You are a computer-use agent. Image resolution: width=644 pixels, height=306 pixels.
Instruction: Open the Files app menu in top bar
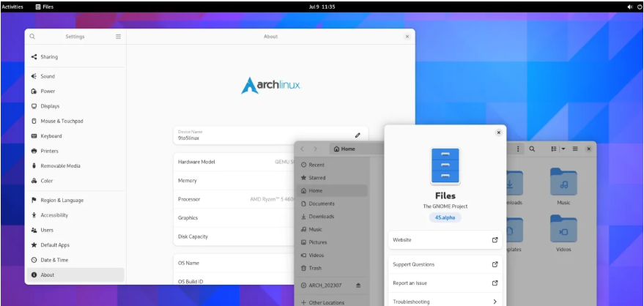[x=45, y=7]
